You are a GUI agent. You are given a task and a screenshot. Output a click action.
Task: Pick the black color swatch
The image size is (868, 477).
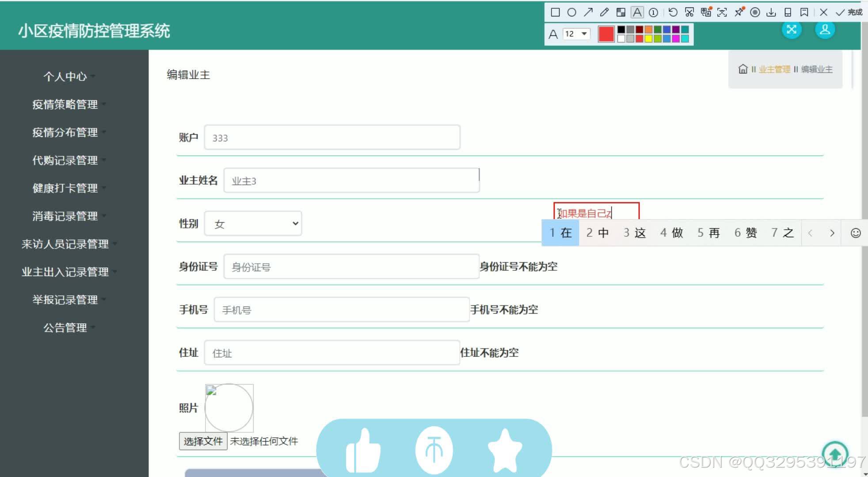point(621,30)
